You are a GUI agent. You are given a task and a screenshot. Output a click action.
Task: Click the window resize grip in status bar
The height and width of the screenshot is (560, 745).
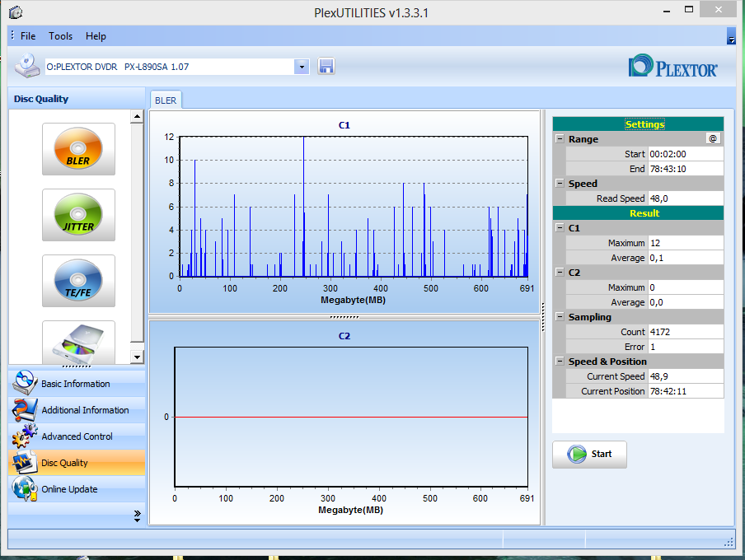coord(729,543)
